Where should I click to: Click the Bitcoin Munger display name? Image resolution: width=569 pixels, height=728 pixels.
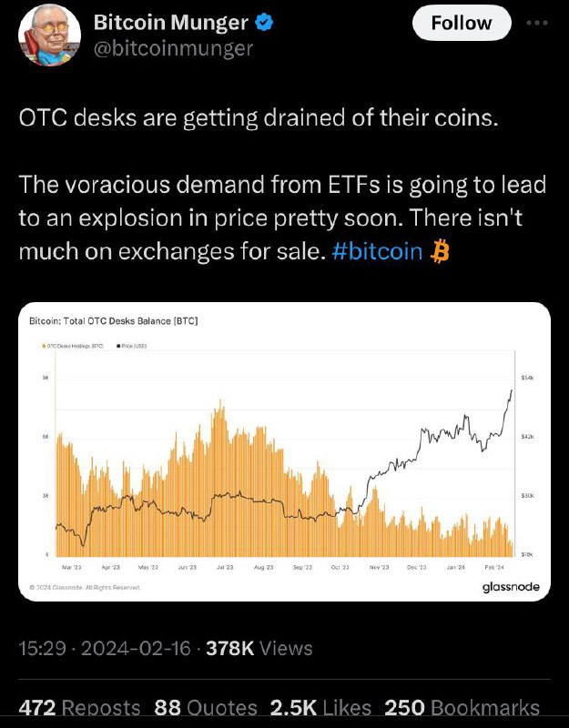coord(171,22)
